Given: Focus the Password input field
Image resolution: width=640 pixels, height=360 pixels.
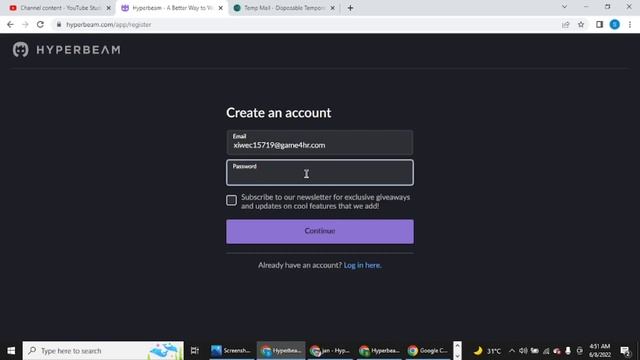Looking at the screenshot, I should [320, 173].
